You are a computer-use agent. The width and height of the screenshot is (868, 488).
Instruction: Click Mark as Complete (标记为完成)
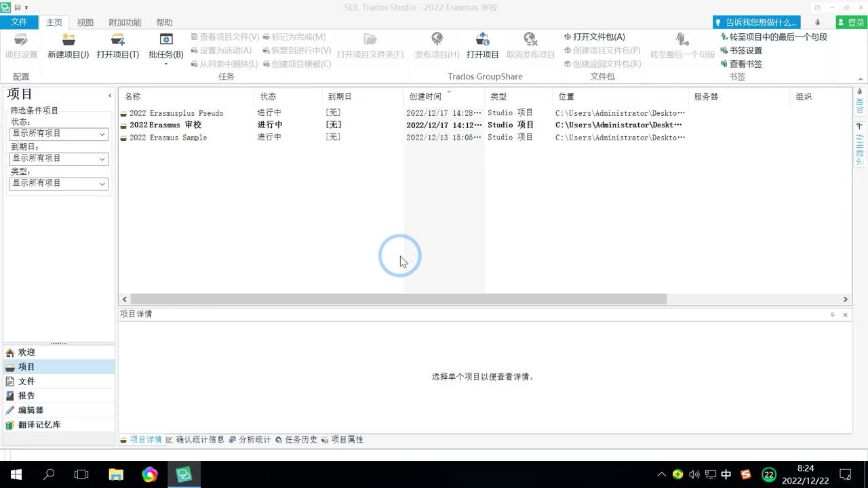294,37
